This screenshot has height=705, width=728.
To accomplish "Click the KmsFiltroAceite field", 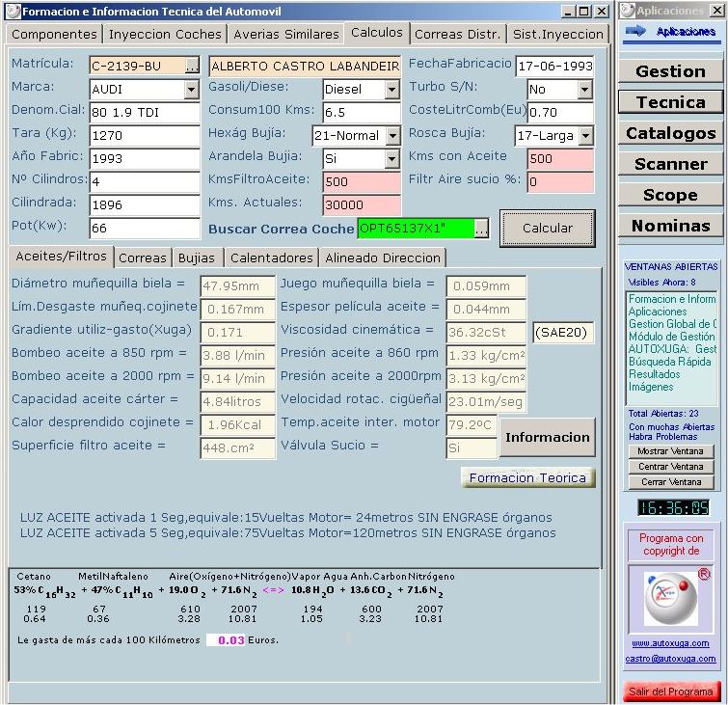I will pos(362,181).
